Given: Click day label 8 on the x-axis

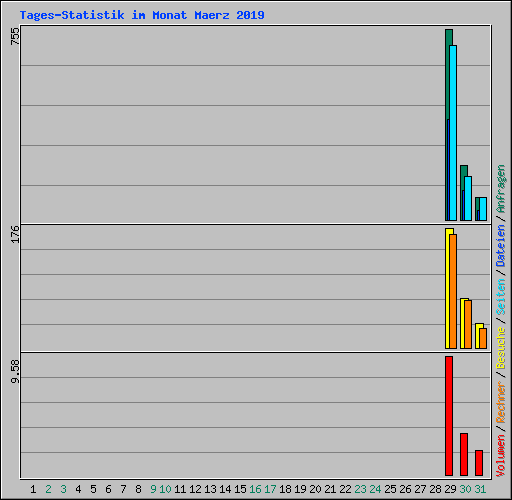Looking at the screenshot, I should (x=138, y=489).
